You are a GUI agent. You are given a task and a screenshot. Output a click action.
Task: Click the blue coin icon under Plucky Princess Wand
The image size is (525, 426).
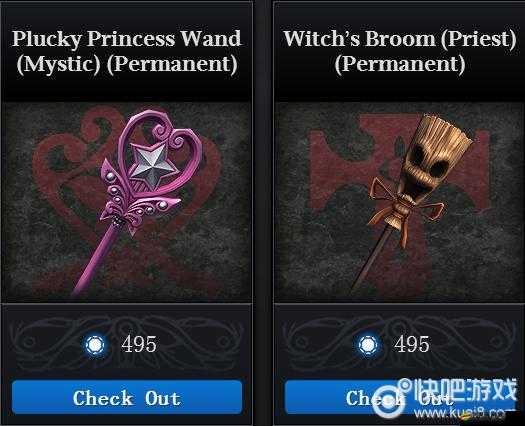(95, 344)
